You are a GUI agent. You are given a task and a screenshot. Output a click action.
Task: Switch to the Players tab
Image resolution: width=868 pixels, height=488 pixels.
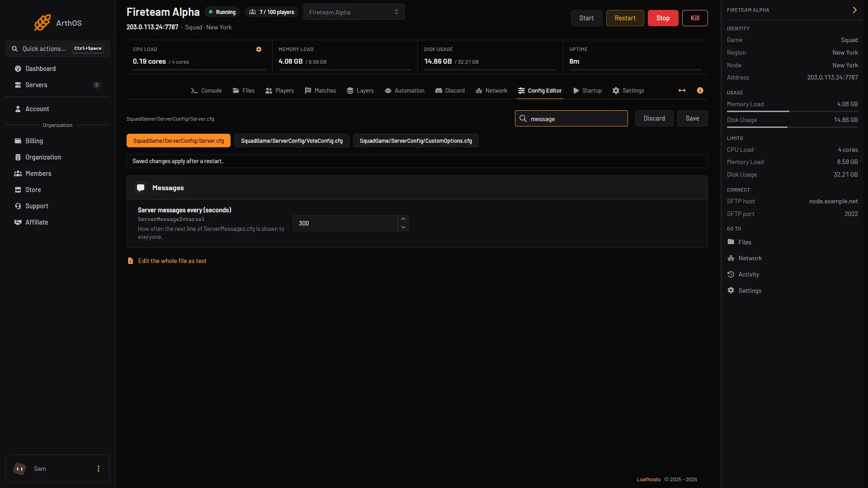point(279,91)
